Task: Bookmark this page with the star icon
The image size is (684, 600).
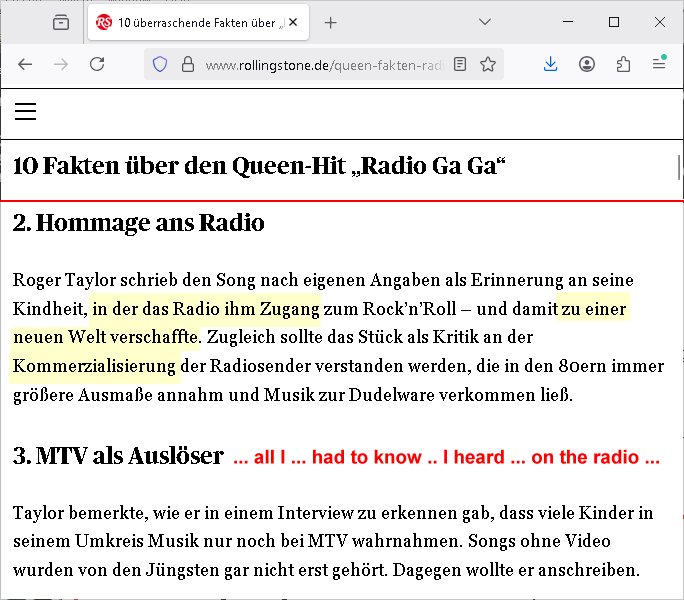Action: 488,64
